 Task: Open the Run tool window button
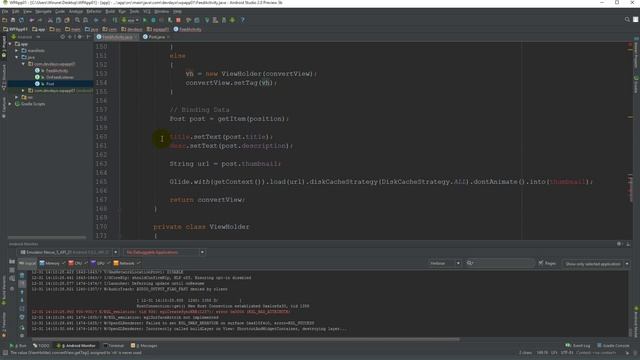click(18, 346)
